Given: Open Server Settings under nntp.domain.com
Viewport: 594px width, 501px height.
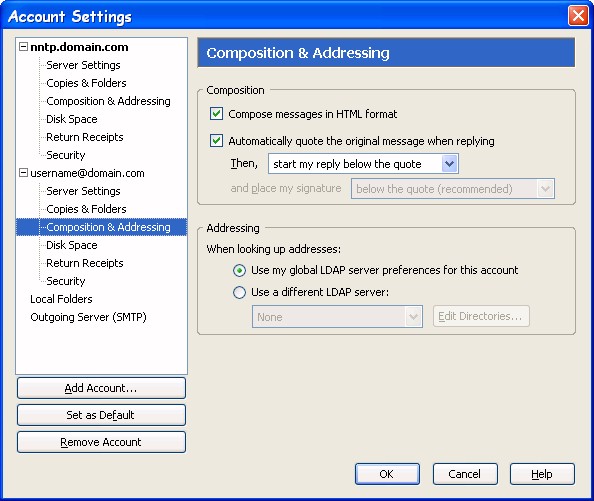Looking at the screenshot, I should 83,65.
